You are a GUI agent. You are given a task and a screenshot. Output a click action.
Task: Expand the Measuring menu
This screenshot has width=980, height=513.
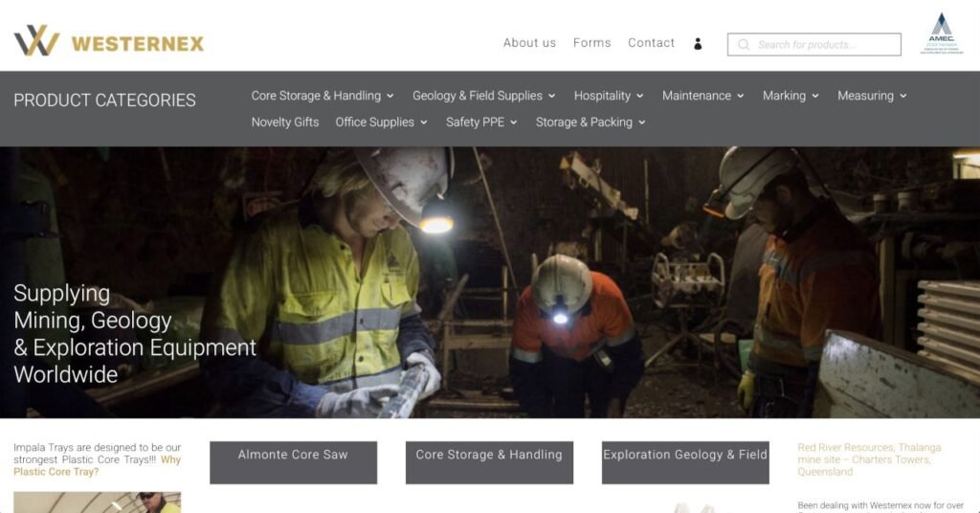coord(871,96)
